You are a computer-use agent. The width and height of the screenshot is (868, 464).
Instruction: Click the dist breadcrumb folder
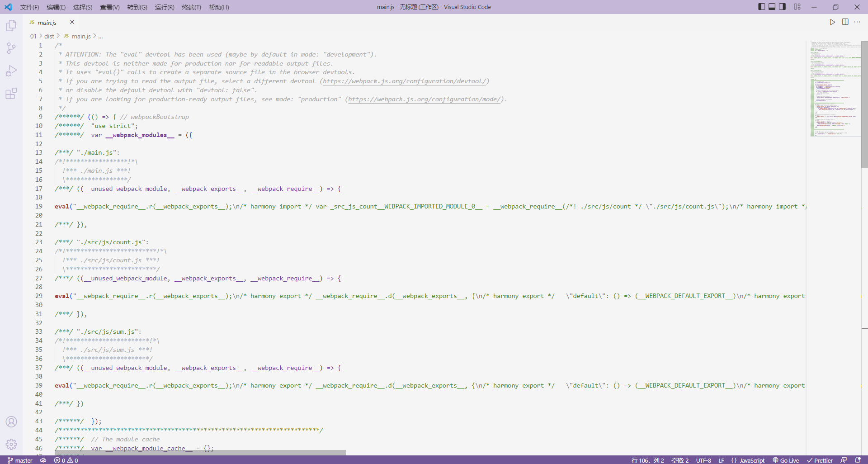point(49,36)
